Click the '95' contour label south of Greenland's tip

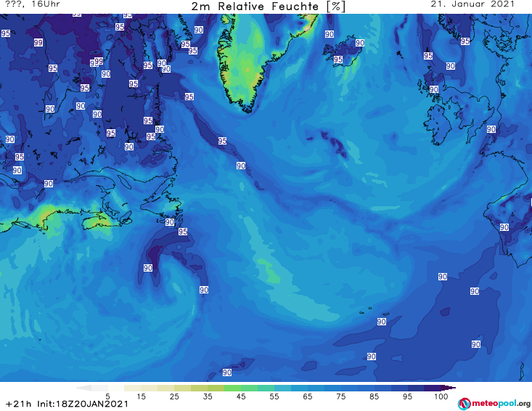point(222,140)
